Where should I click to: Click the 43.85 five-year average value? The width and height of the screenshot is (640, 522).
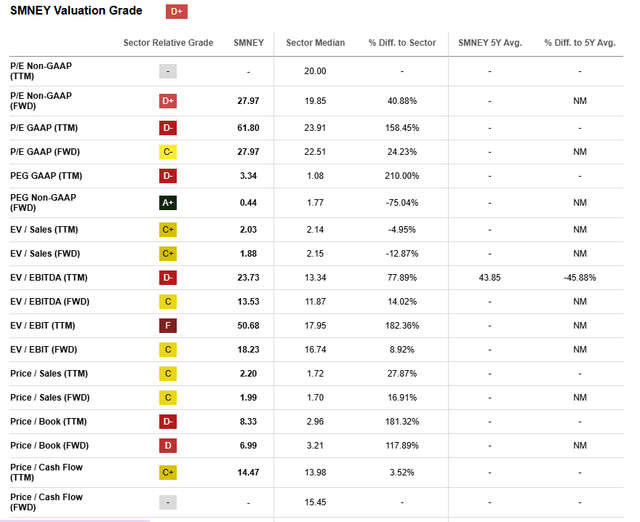(490, 277)
